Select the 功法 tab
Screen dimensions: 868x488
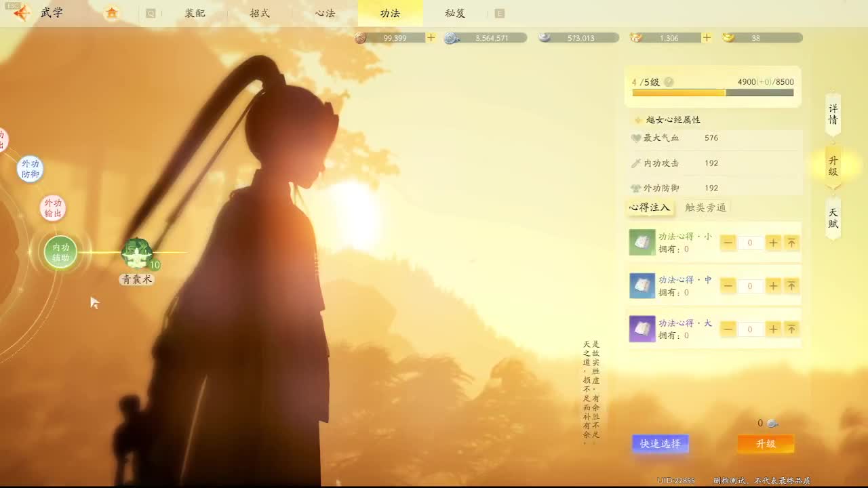pyautogui.click(x=390, y=13)
